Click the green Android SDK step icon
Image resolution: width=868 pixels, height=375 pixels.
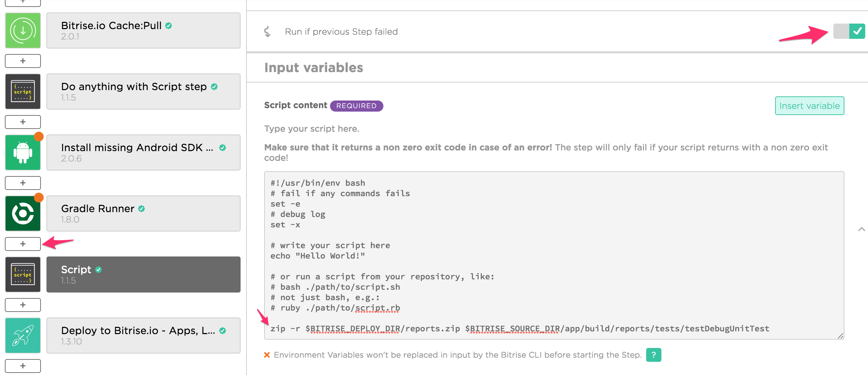[23, 152]
